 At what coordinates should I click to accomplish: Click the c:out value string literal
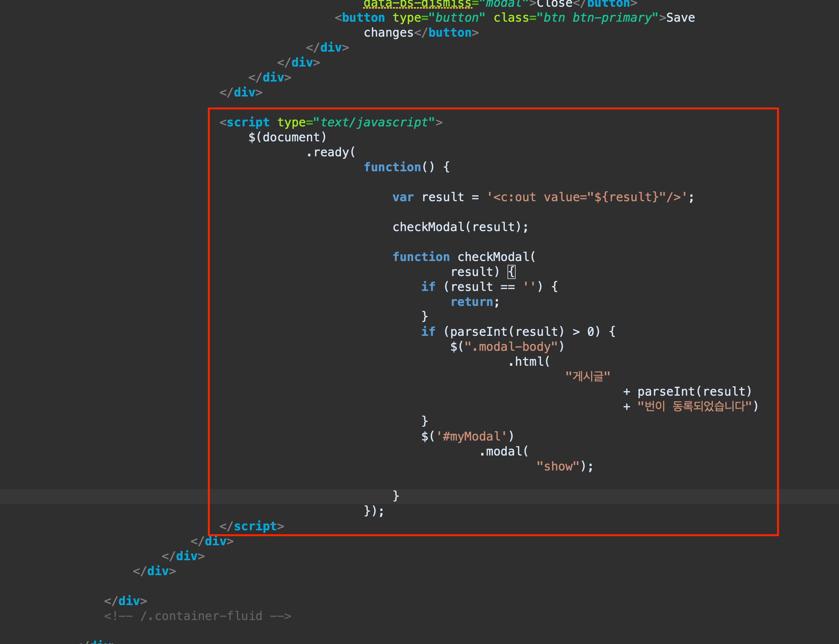[x=586, y=197]
